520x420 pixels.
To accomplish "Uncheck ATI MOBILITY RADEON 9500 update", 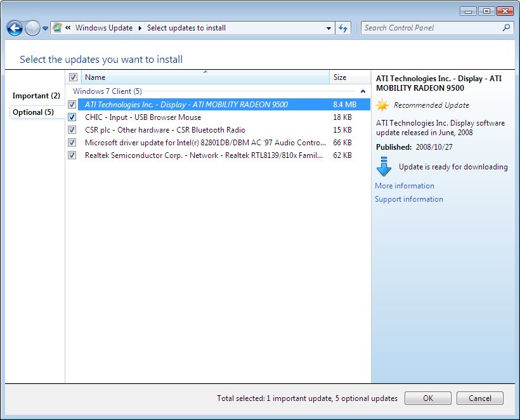I will (72, 105).
